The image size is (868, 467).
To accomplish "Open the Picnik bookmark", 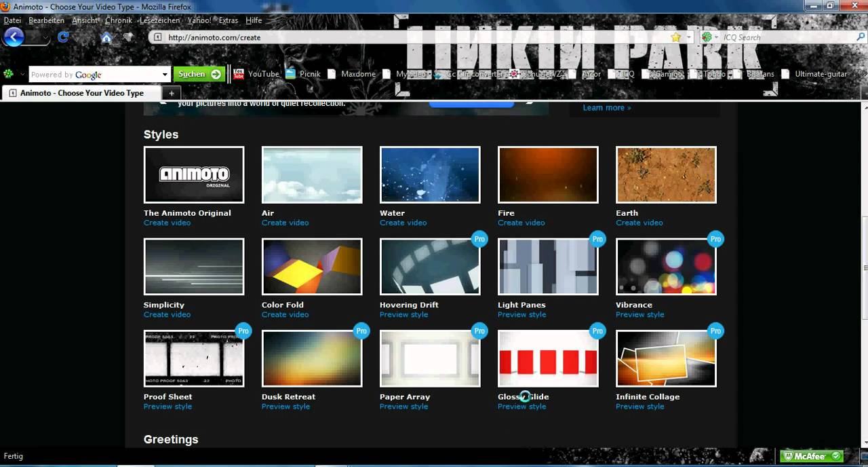I will 303,74.
